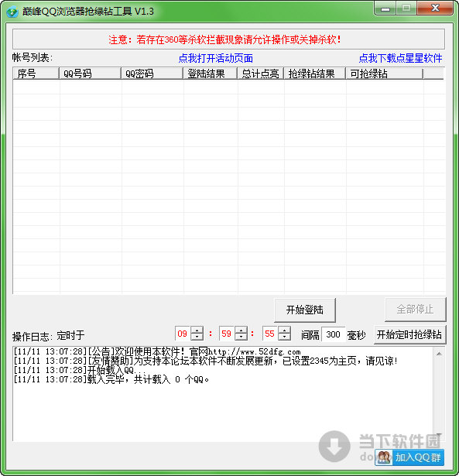The height and width of the screenshot is (476, 459).
Task: Decrease the minute value with down arrow
Action: point(241,337)
